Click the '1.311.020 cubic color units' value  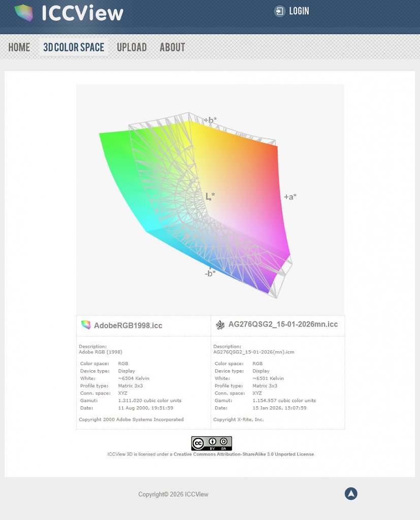[150, 401]
